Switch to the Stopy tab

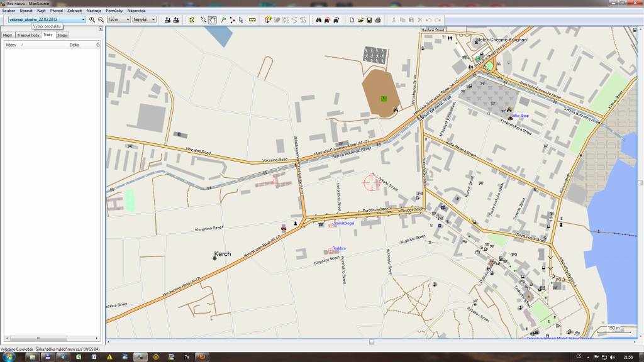tap(62, 35)
